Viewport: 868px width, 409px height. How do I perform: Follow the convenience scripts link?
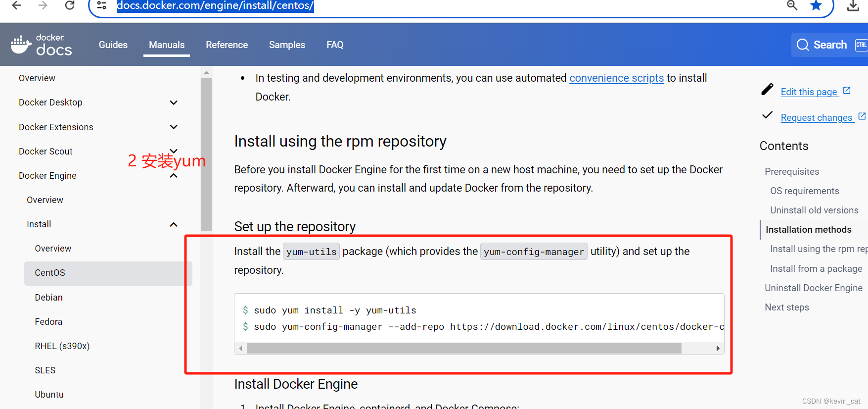click(616, 78)
